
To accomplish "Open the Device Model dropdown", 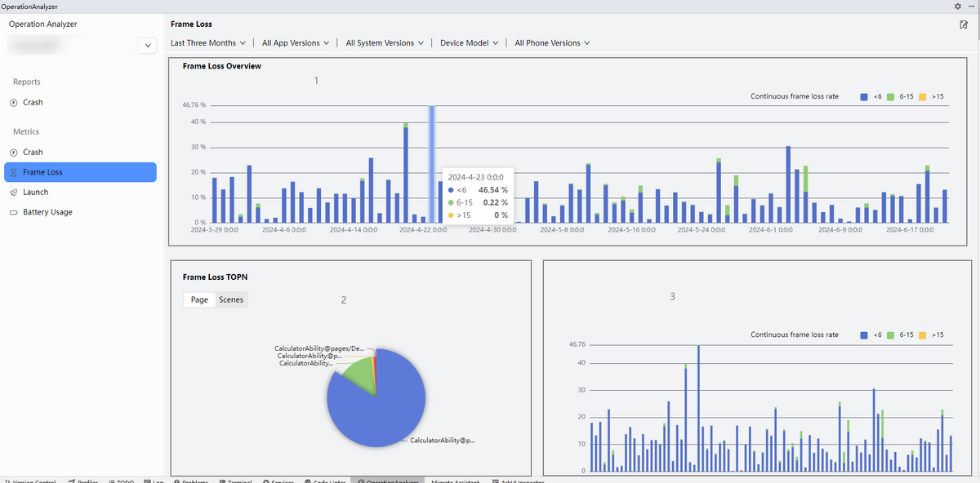I will (469, 43).
